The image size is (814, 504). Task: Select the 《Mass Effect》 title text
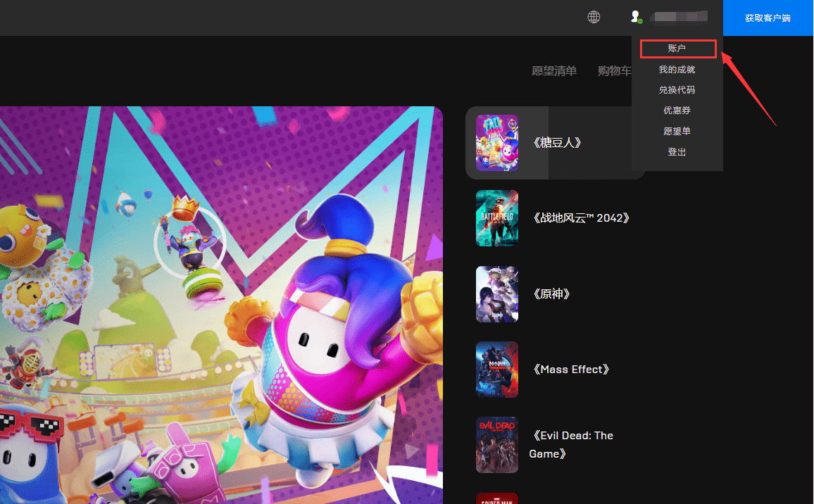click(x=570, y=370)
